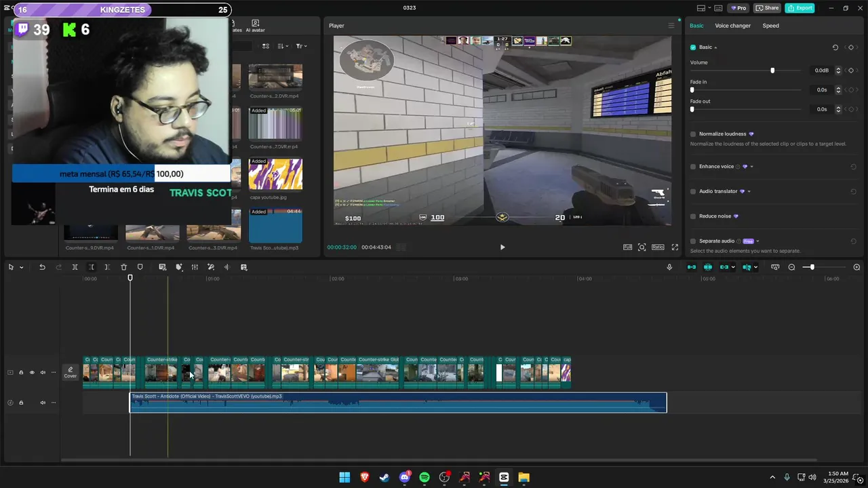Enable Separate audio checkbox

tap(693, 241)
